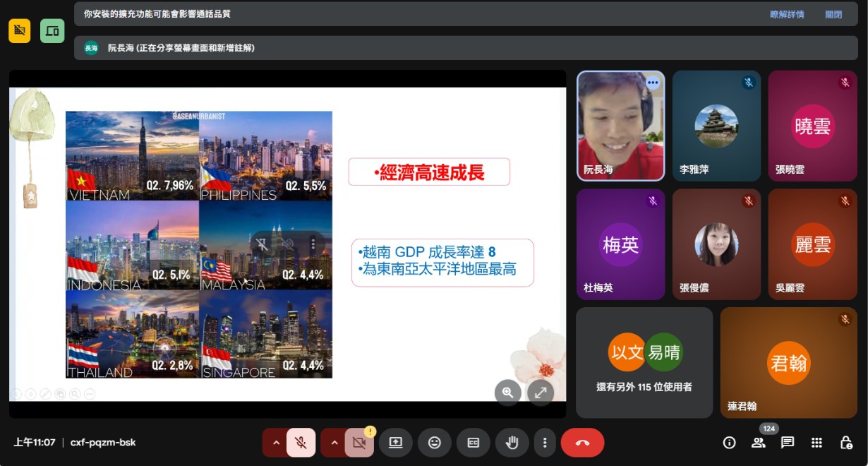This screenshot has width=868, height=466.
Task: Open host controls lock icon
Action: click(845, 443)
